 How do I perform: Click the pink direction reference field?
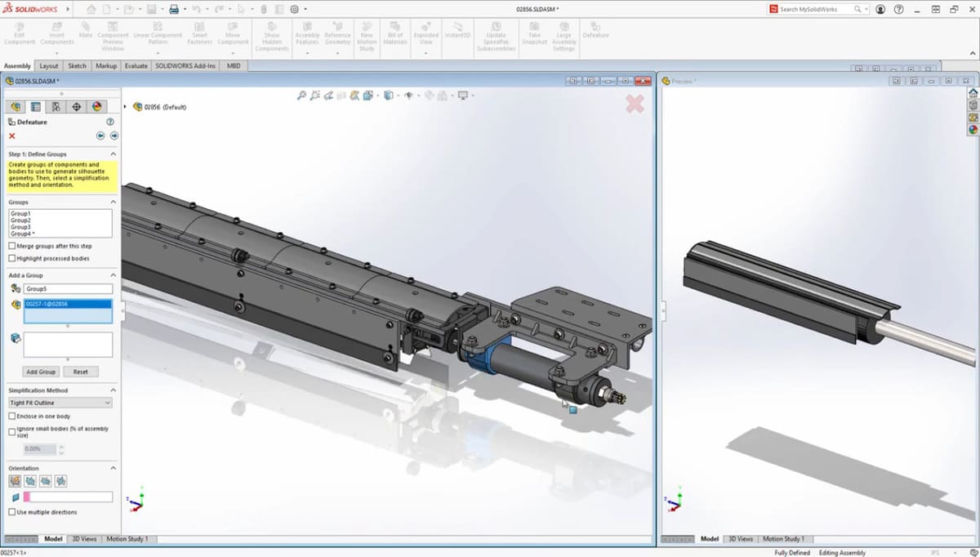(68, 497)
